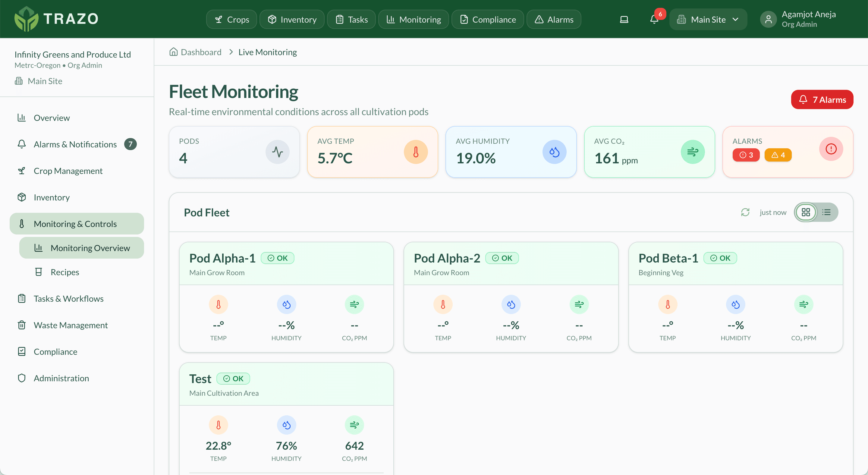Image resolution: width=868 pixels, height=475 pixels.
Task: Switch Pod Fleet to list view
Action: (826, 212)
